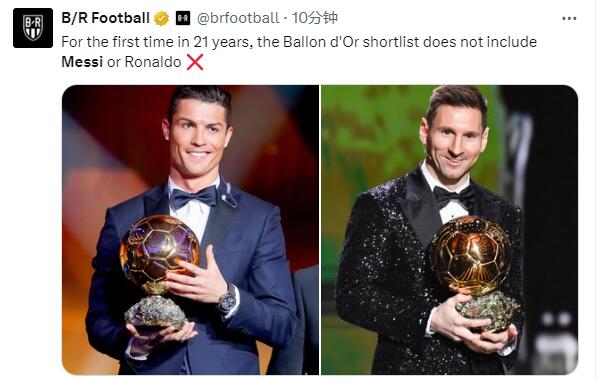Image resolution: width=597 pixels, height=379 pixels.
Task: Click the gold verified badge
Action: [161, 18]
